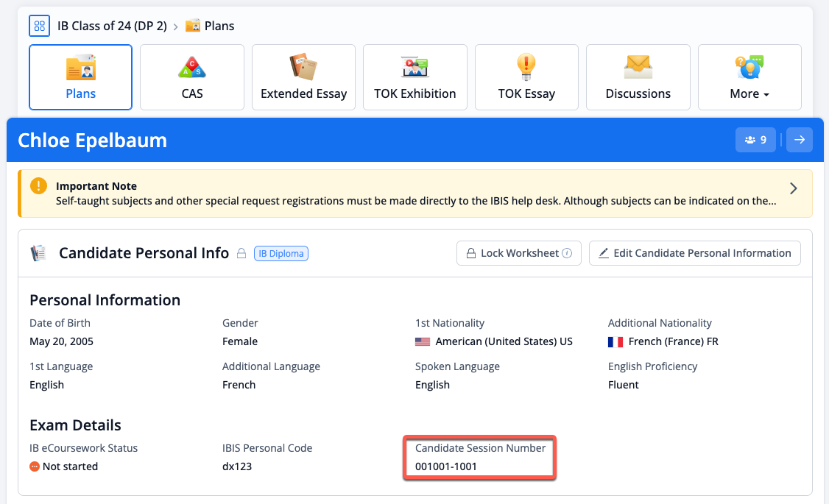Select the IB Diploma badge
The width and height of the screenshot is (829, 504).
(281, 252)
